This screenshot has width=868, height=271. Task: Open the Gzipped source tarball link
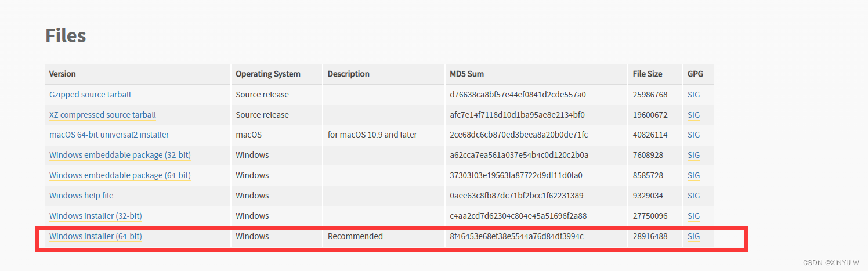point(91,95)
